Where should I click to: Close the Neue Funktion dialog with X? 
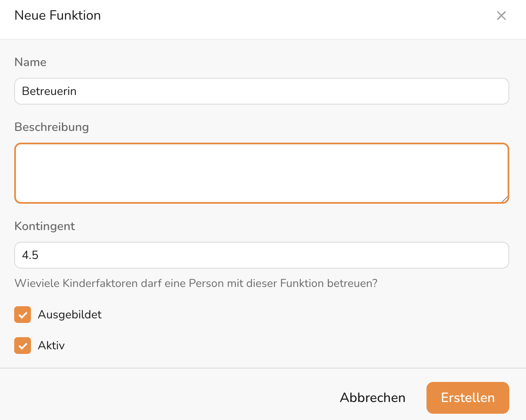[x=501, y=16]
